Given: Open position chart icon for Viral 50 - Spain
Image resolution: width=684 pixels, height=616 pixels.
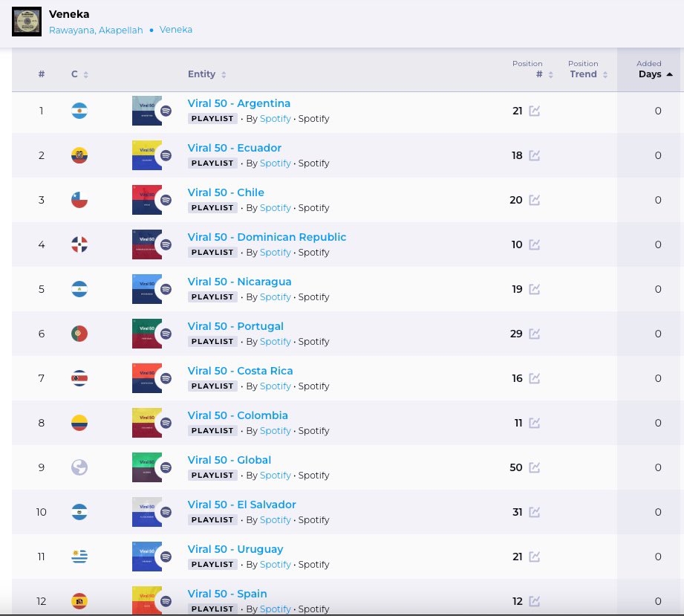Looking at the screenshot, I should coord(535,600).
